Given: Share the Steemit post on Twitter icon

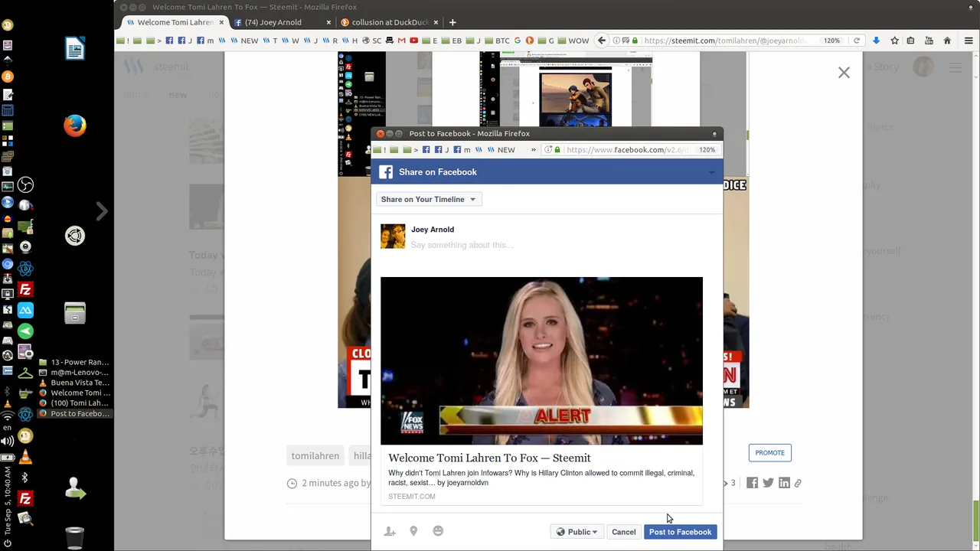Looking at the screenshot, I should tap(768, 483).
